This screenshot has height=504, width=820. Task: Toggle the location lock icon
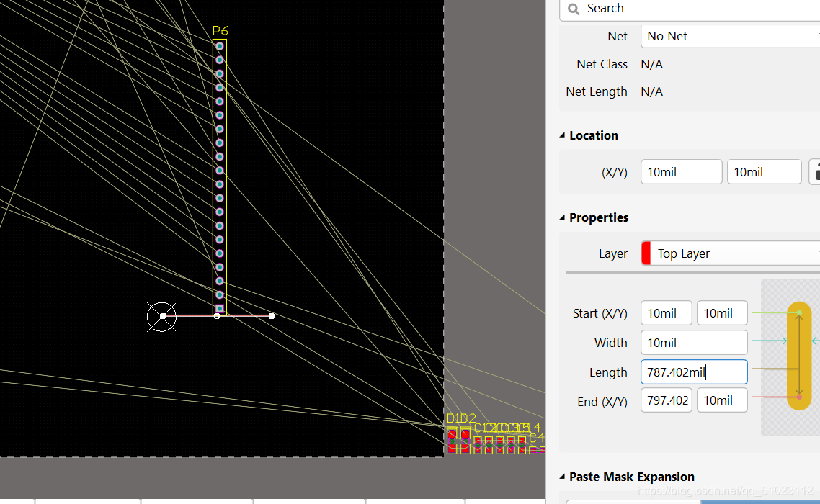coord(815,172)
